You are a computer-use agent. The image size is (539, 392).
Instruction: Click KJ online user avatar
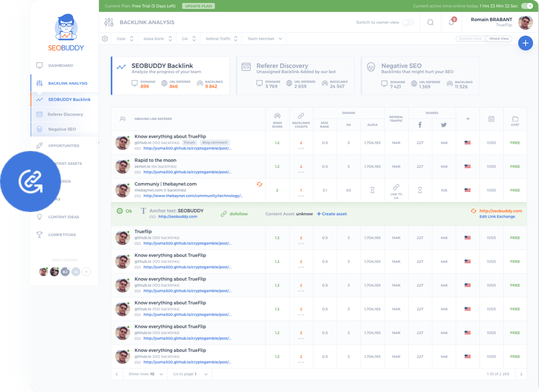pyautogui.click(x=65, y=272)
